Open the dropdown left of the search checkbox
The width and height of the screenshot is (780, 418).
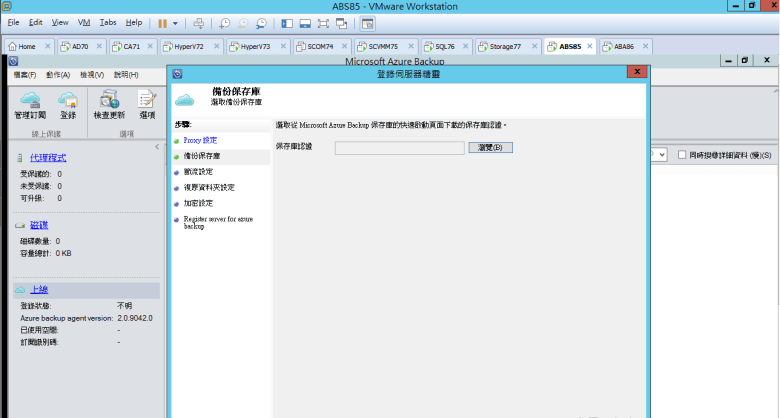[x=661, y=155]
